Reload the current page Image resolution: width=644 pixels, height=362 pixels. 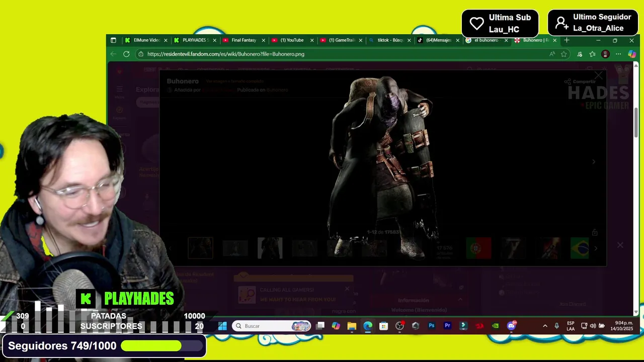pyautogui.click(x=126, y=54)
